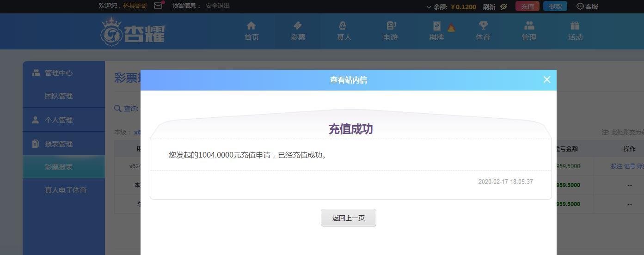The image size is (644, 255).
Task: Click the 安全退出 logout link
Action: click(218, 6)
